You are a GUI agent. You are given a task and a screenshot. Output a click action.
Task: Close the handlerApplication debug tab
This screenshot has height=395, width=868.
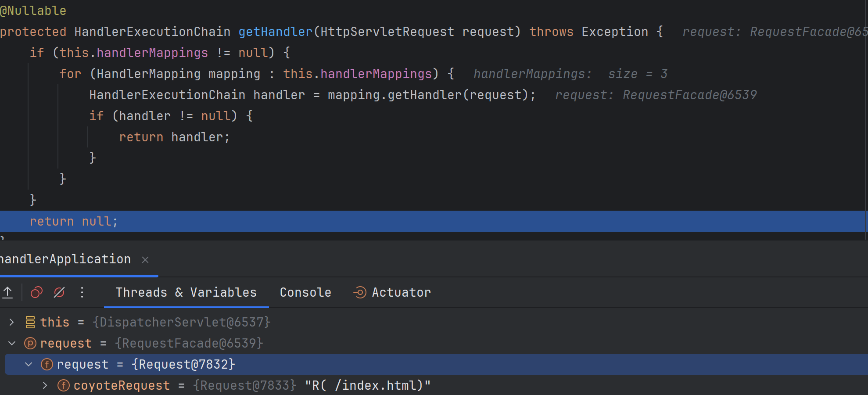[x=145, y=260]
